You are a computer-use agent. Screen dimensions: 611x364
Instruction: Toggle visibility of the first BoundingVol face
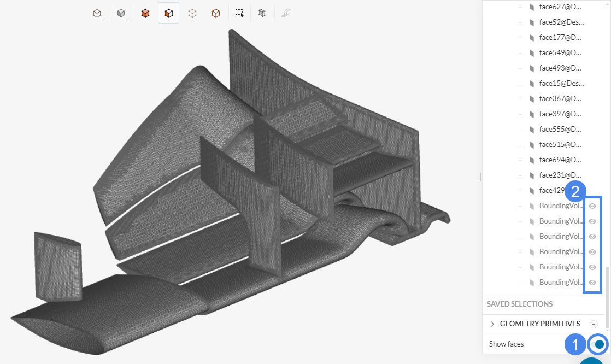tap(592, 206)
